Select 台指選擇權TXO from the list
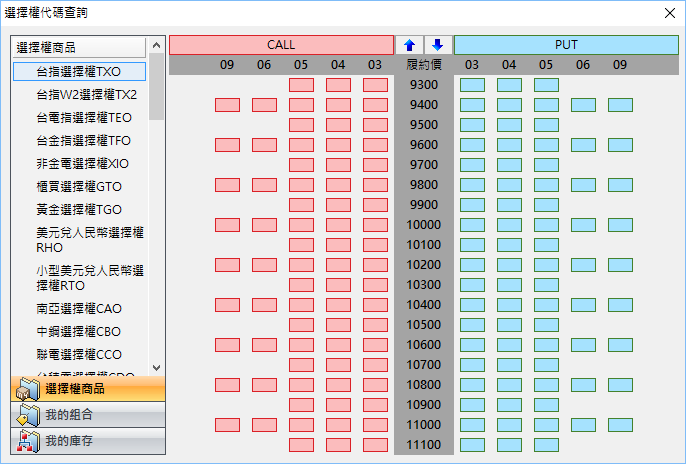686x464 pixels. tap(78, 72)
